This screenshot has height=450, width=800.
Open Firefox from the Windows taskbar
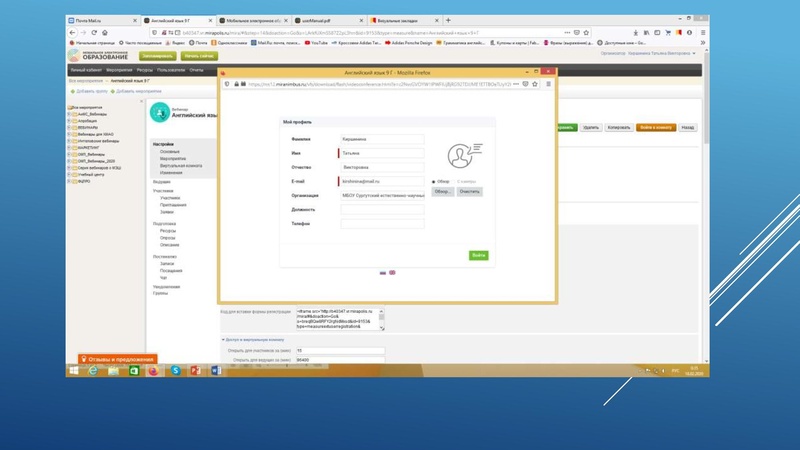click(153, 370)
